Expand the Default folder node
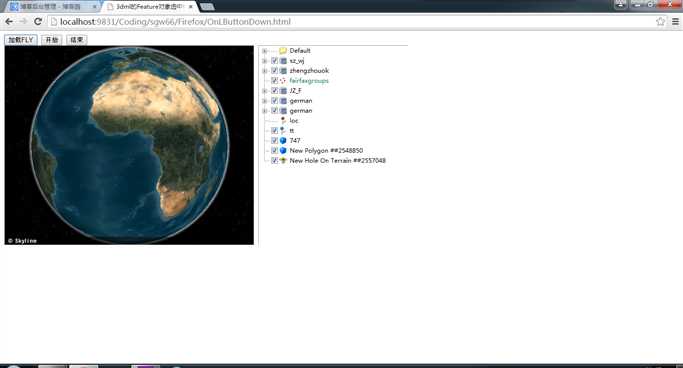 tap(264, 51)
